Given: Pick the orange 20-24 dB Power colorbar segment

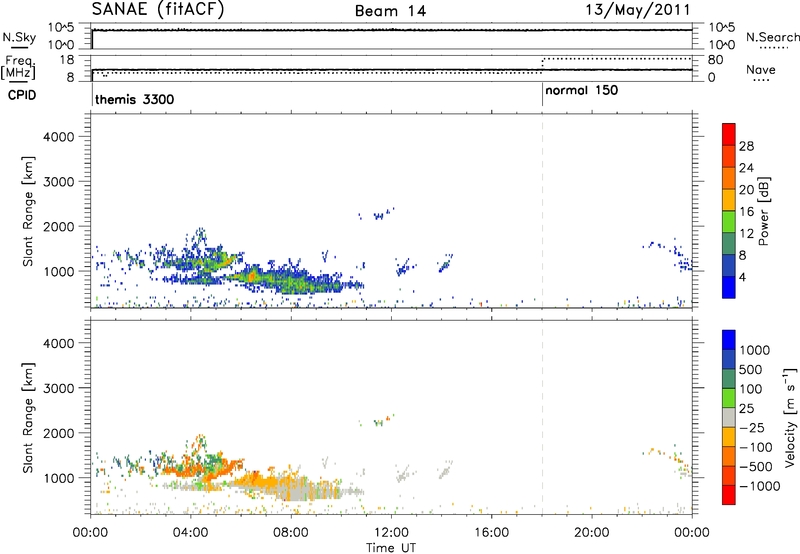Looking at the screenshot, I should (x=729, y=178).
